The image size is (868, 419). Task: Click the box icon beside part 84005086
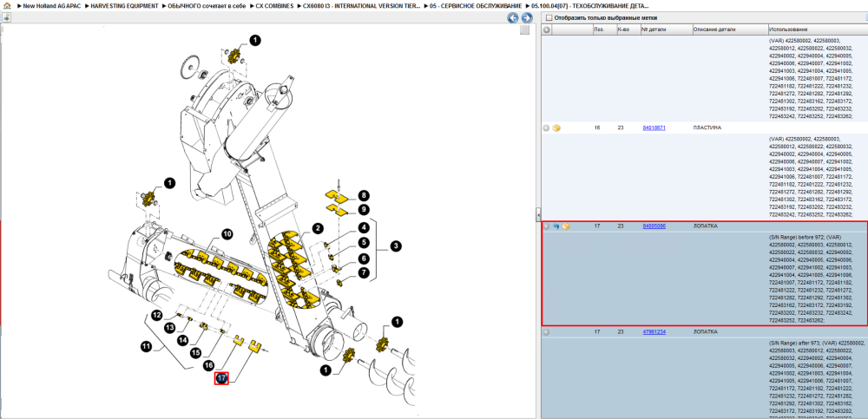[565, 226]
